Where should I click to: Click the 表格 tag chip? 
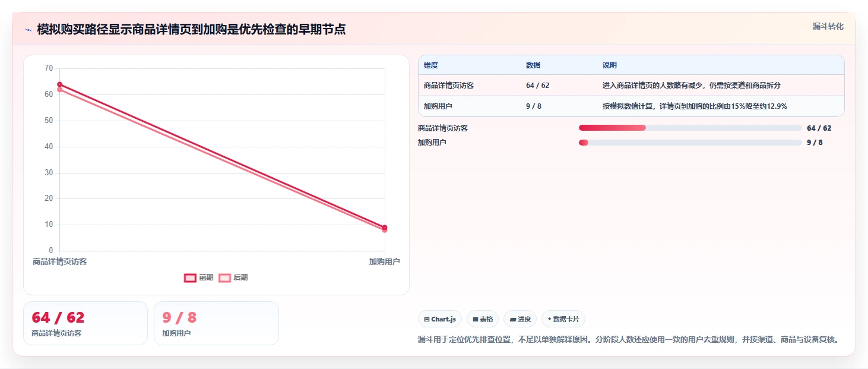click(x=483, y=319)
